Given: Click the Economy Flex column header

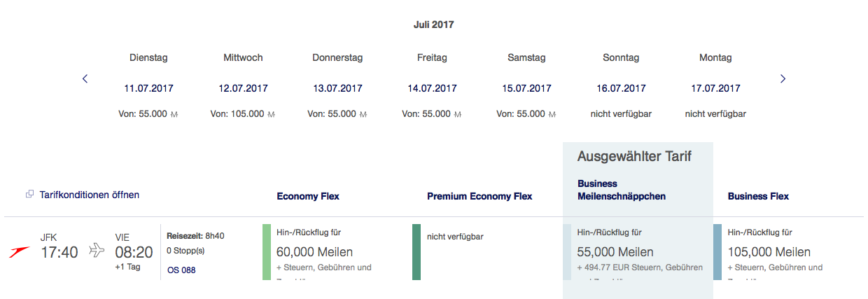Looking at the screenshot, I should 308,196.
